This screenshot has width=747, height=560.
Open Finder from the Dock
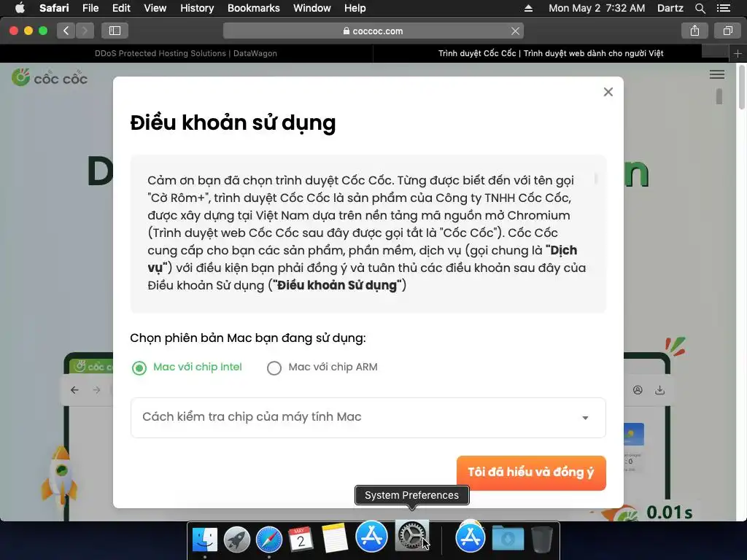205,539
